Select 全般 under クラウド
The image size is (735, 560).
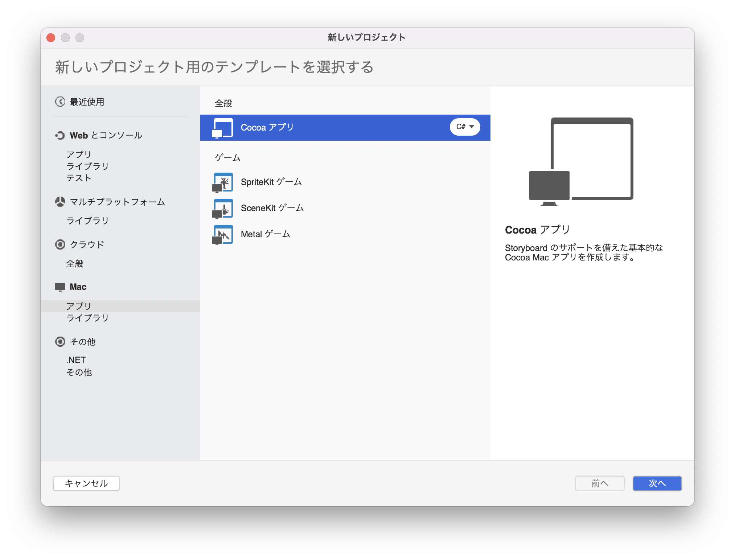coord(75,264)
